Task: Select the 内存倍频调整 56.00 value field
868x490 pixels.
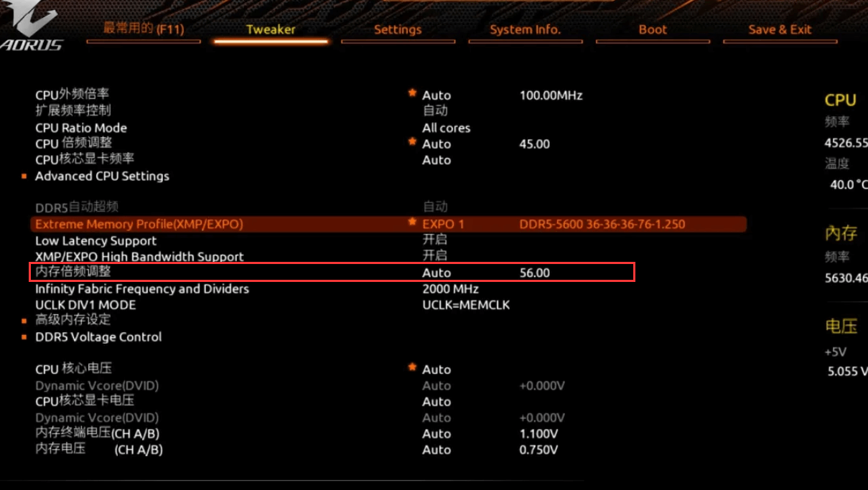Action: click(534, 273)
